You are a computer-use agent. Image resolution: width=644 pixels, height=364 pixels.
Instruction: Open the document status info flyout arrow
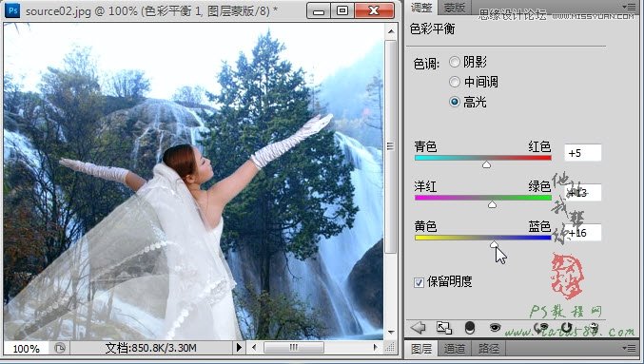point(239,348)
